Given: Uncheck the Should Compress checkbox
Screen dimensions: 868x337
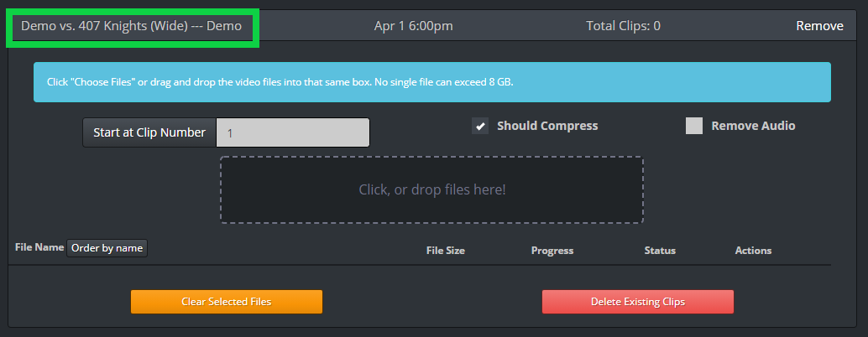Looking at the screenshot, I should 480,126.
